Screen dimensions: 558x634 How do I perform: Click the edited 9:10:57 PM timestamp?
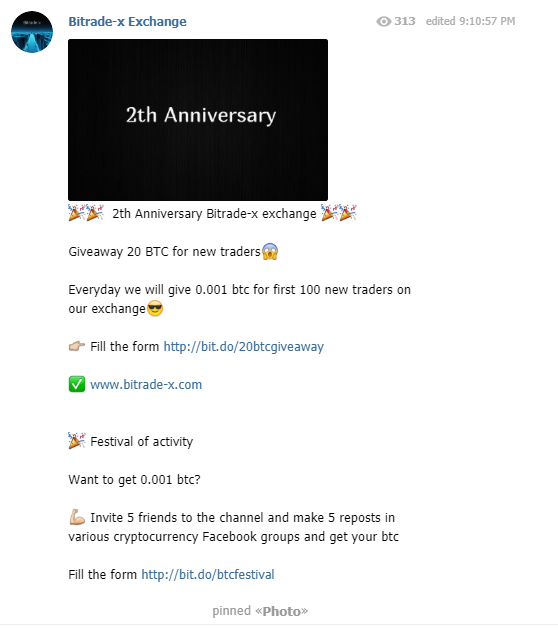470,21
